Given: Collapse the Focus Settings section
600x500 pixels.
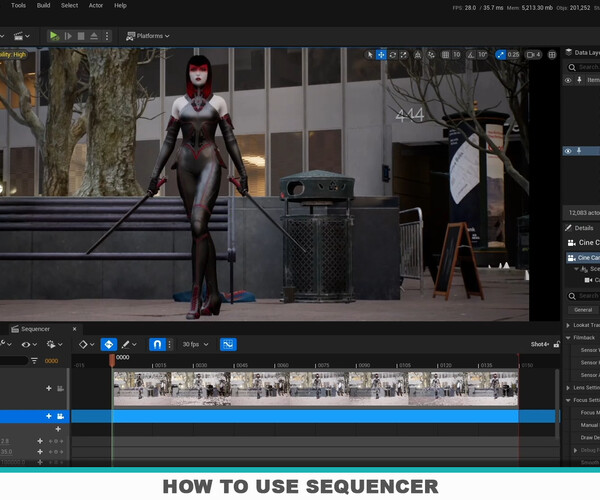Looking at the screenshot, I should pyautogui.click(x=568, y=400).
